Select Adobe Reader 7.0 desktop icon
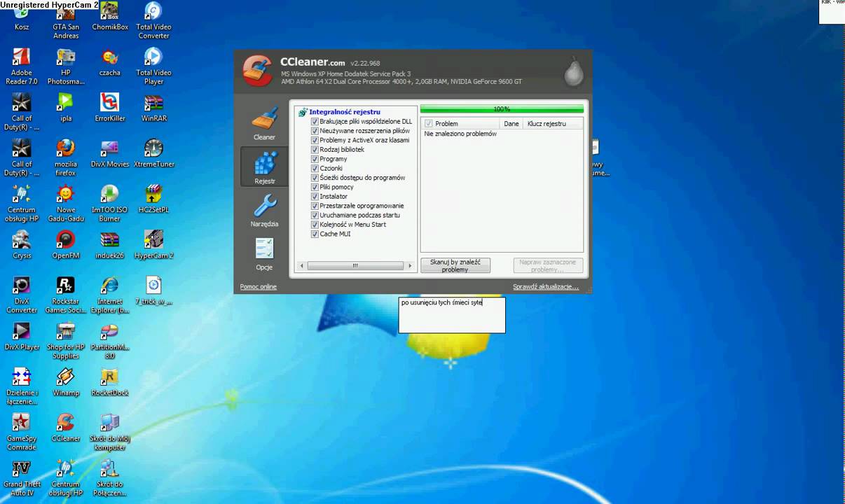The height and width of the screenshot is (504, 845). click(22, 66)
